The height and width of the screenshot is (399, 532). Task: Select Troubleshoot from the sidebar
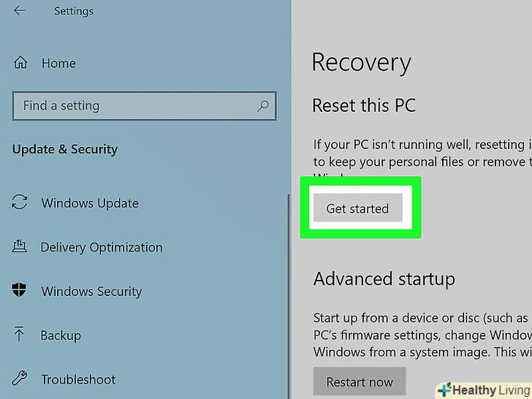tap(78, 379)
